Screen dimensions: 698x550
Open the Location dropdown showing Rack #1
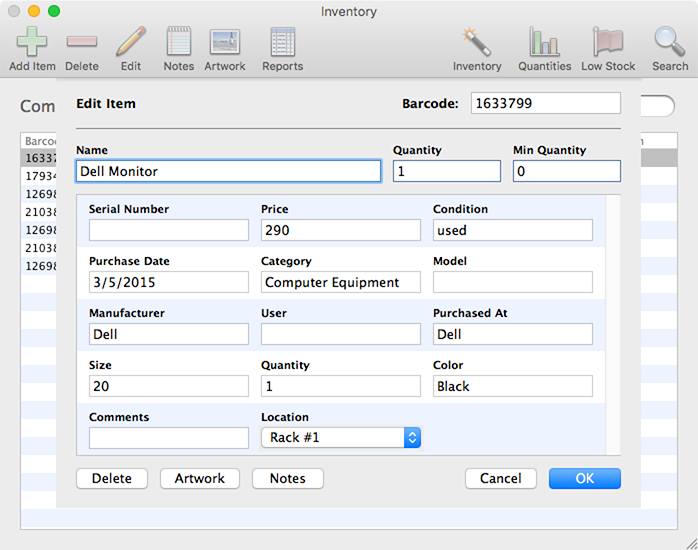[341, 438]
